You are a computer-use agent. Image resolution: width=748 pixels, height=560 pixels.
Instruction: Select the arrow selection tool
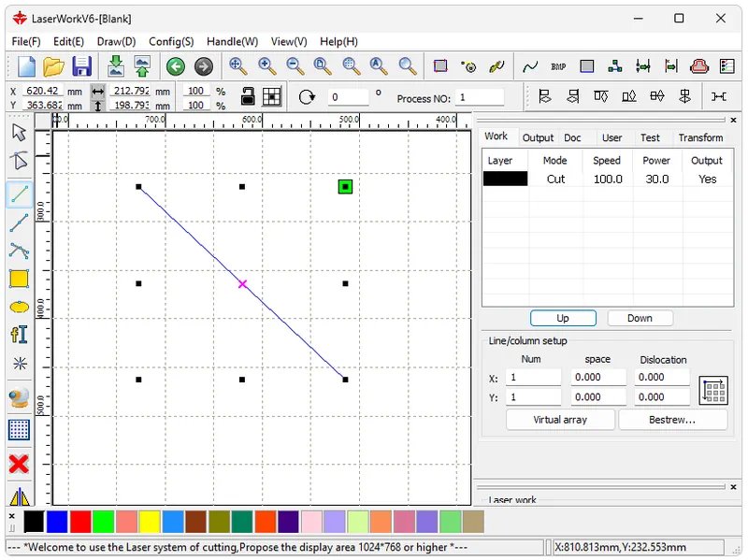19,133
